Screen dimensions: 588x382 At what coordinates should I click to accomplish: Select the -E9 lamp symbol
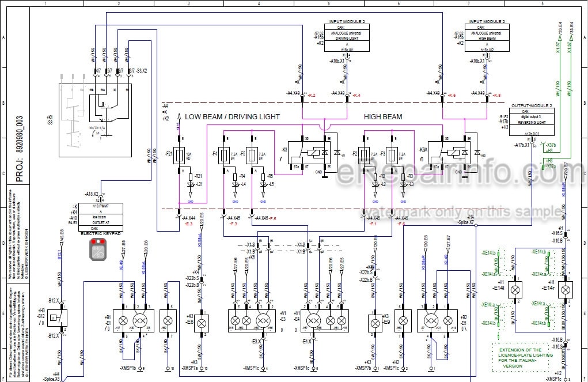click(375, 323)
